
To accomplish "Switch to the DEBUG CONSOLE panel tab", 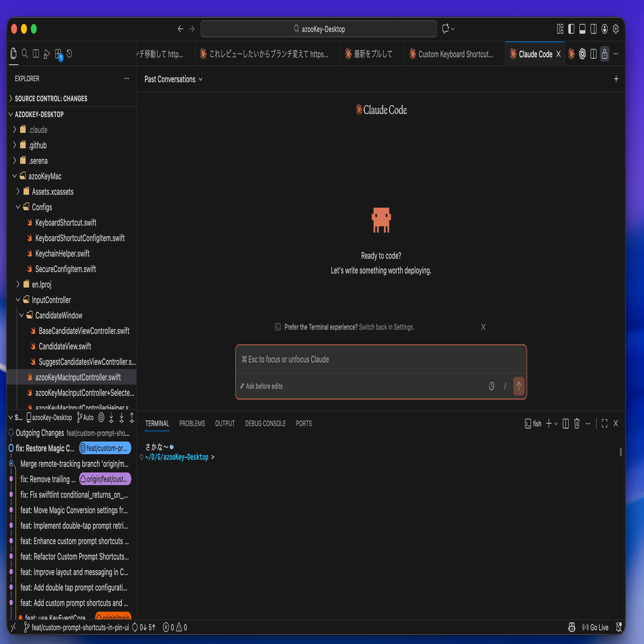I will tap(265, 424).
